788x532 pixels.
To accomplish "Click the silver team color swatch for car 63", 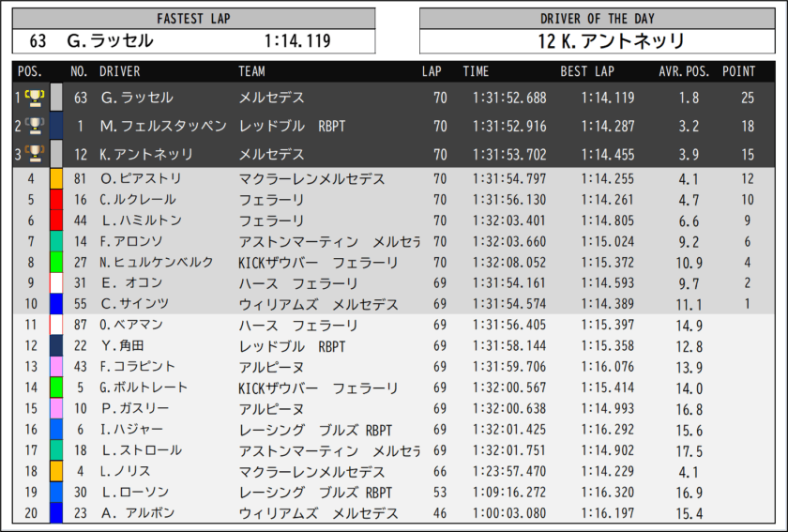I will pyautogui.click(x=56, y=98).
